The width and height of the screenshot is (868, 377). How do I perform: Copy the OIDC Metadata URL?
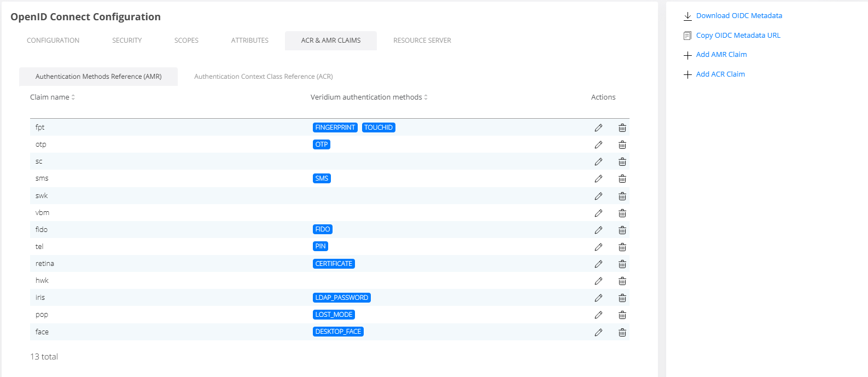738,36
